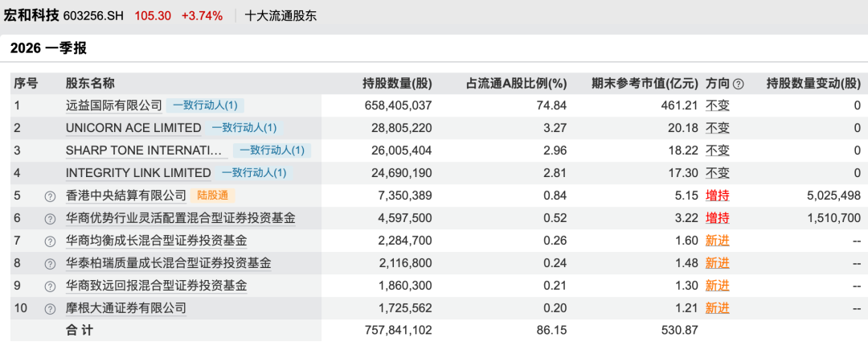Sort by 持股数量(股) column header
The height and width of the screenshot is (342, 868).
[x=397, y=83]
